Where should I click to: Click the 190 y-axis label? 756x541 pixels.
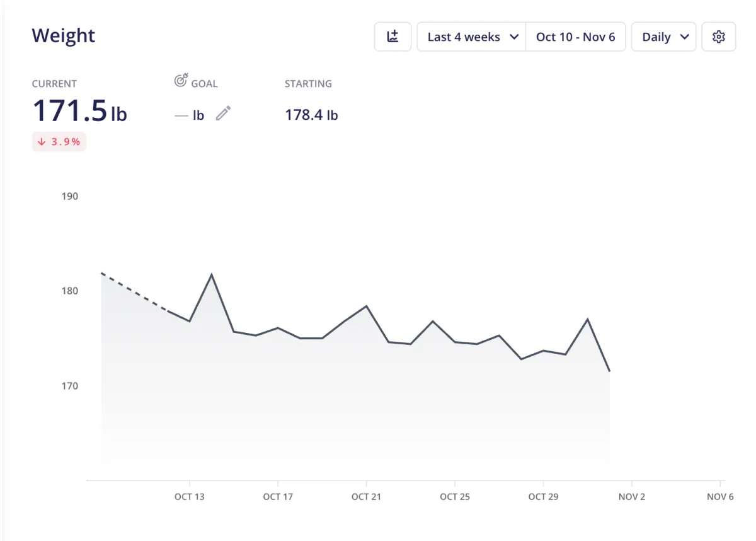point(70,196)
